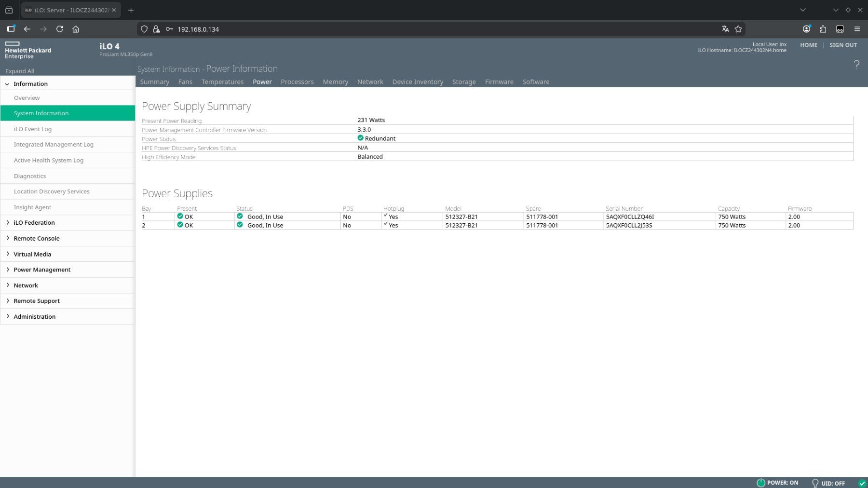Open the extensions puzzle icon
This screenshot has width=868, height=488.
(823, 29)
